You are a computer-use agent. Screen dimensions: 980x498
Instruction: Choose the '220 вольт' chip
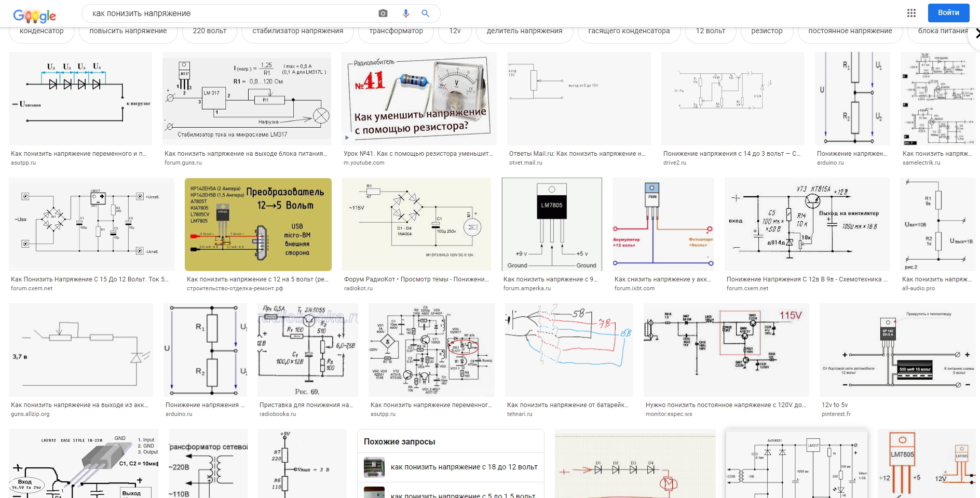click(209, 31)
